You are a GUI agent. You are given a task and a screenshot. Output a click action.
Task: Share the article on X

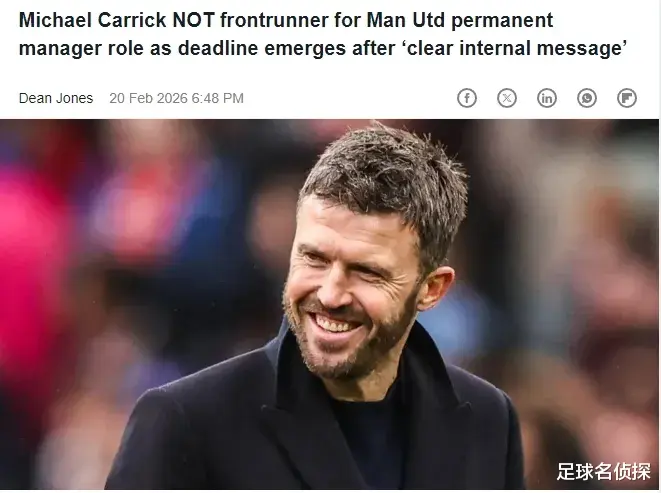tap(507, 98)
